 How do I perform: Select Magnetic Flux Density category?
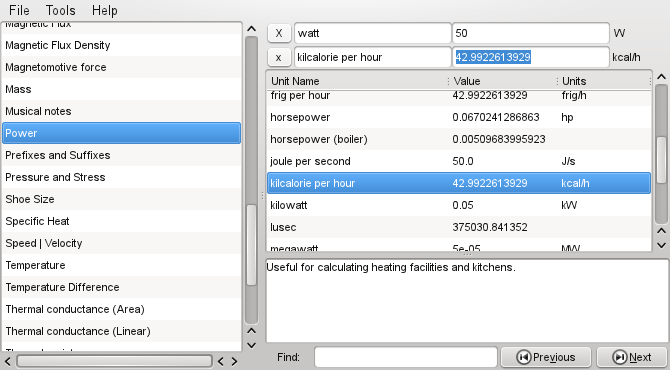coord(122,45)
